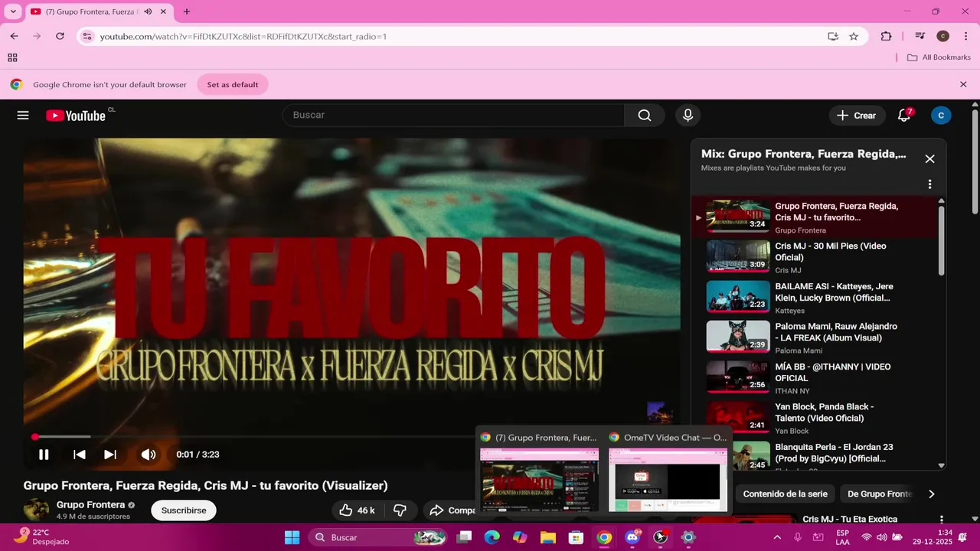Like the video with thumbs up
980x551 pixels.
[357, 510]
